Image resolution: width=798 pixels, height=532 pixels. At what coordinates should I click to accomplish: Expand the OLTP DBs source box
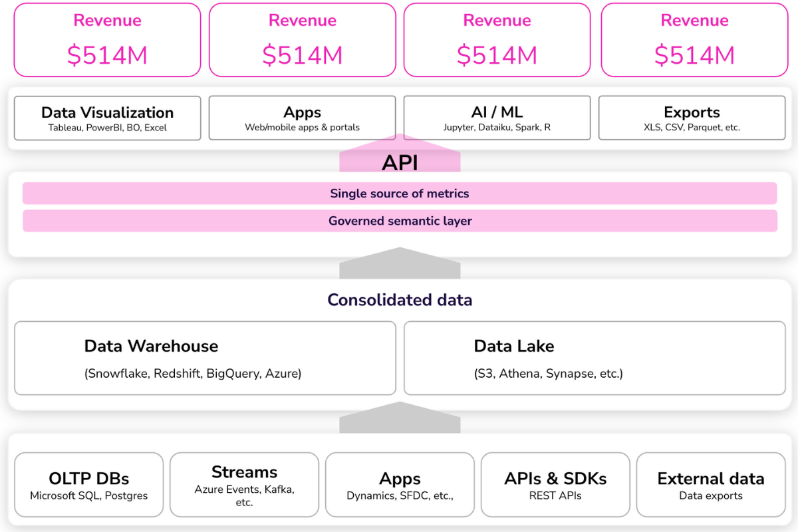click(x=88, y=484)
